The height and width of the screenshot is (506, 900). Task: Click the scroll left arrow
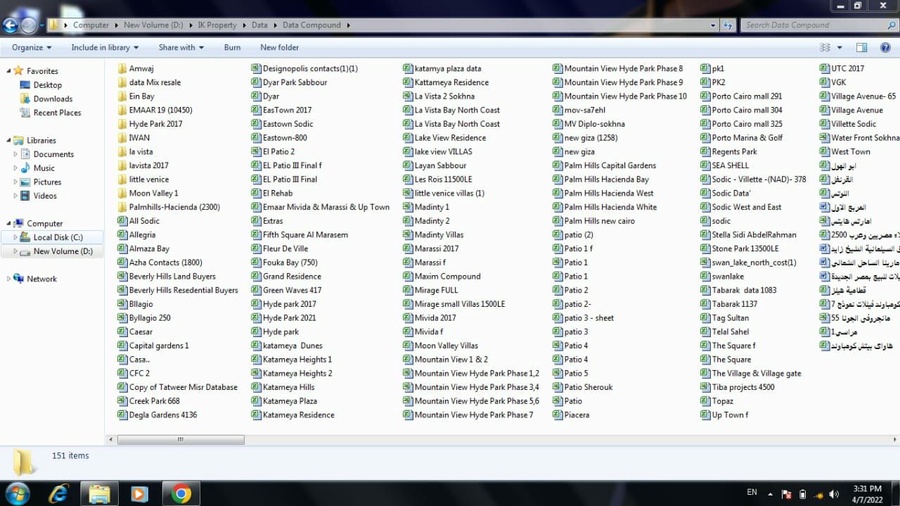[x=111, y=439]
